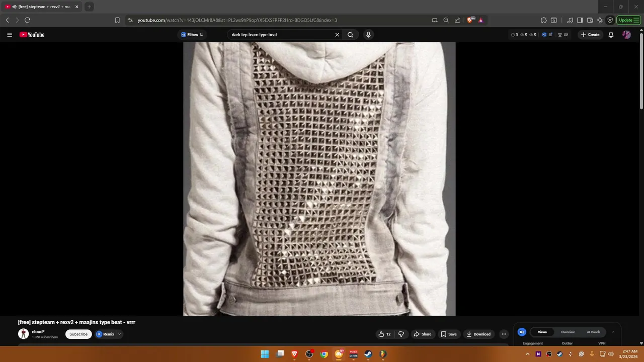Subscribe to the cloud* channel
This screenshot has width=644, height=362.
pyautogui.click(x=78, y=334)
